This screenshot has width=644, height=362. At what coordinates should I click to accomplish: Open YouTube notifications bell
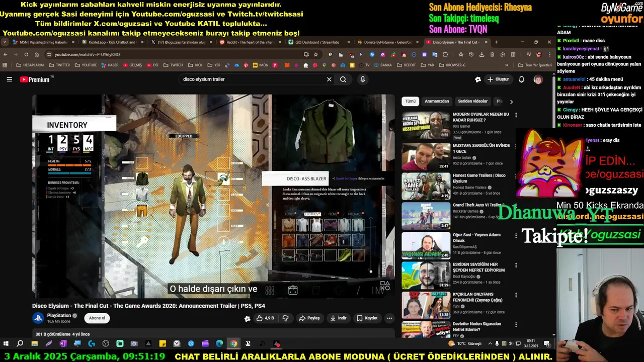pos(522,79)
